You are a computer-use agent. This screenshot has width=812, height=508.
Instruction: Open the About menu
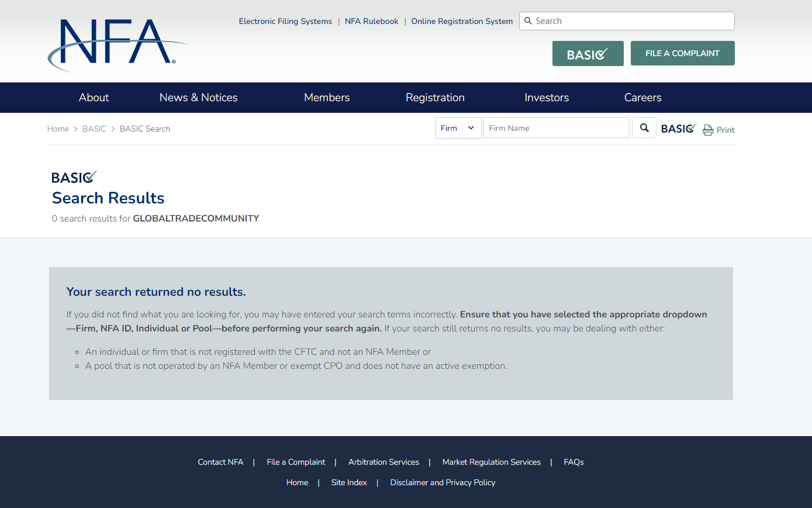click(94, 98)
